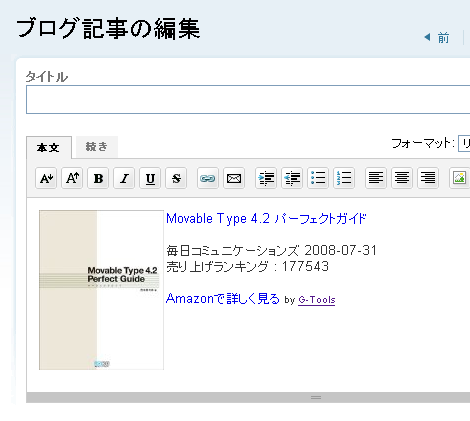The image size is (470, 421).
Task: Insert a hyperlink with chain icon
Action: [208, 178]
